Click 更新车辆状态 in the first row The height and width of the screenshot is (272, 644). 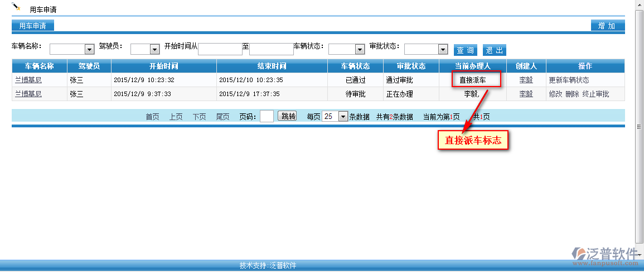pyautogui.click(x=569, y=80)
